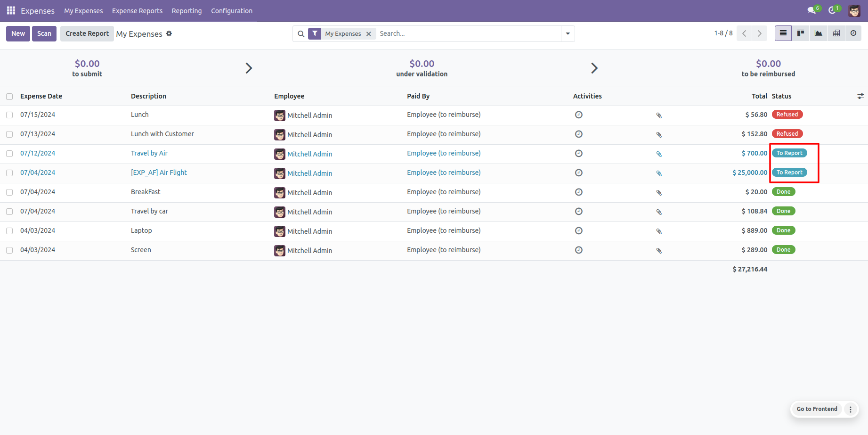Click attachment paperclip for Laptop row
Viewport: 868px width, 435px height.
[659, 231]
